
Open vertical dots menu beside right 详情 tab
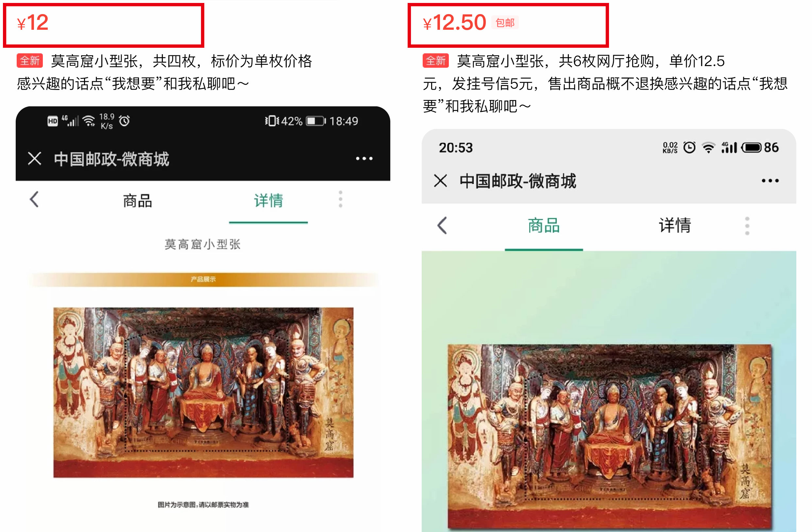pos(747,226)
